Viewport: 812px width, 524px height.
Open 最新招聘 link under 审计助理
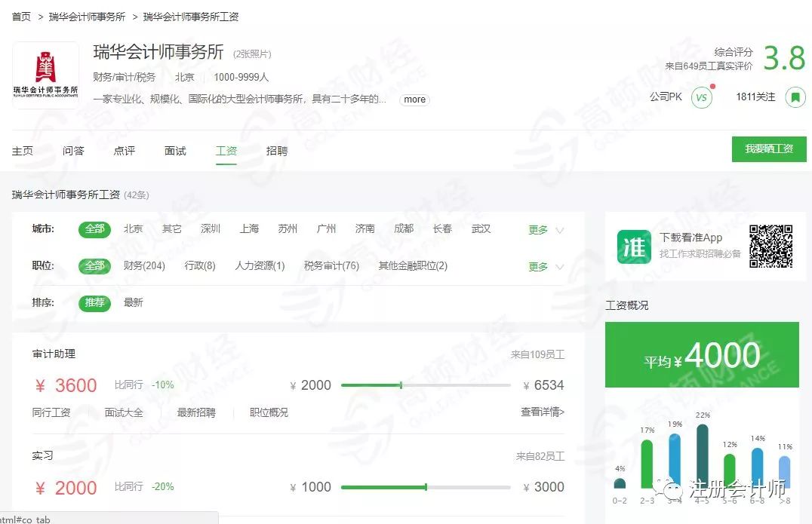(x=196, y=412)
